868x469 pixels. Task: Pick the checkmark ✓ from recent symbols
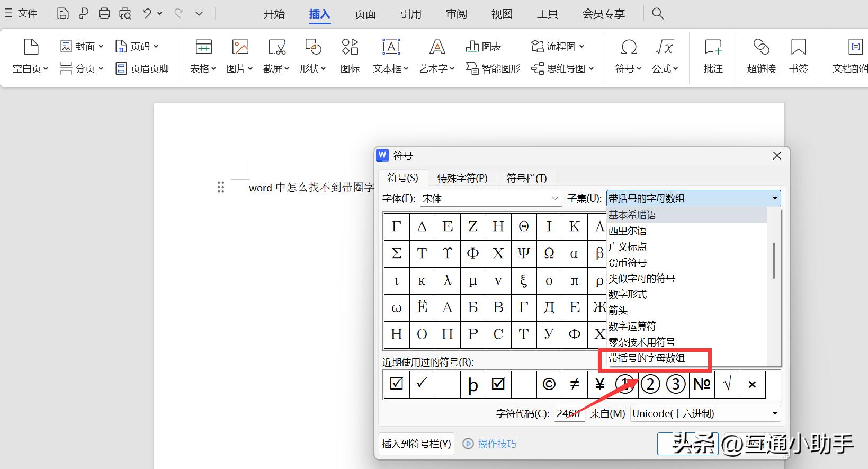point(422,384)
